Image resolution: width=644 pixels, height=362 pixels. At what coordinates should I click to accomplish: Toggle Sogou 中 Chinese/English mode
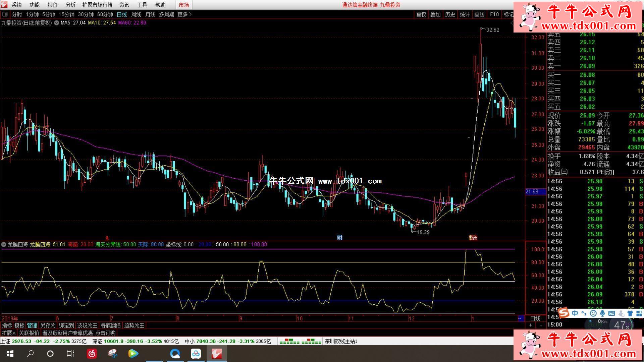pyautogui.click(x=575, y=313)
